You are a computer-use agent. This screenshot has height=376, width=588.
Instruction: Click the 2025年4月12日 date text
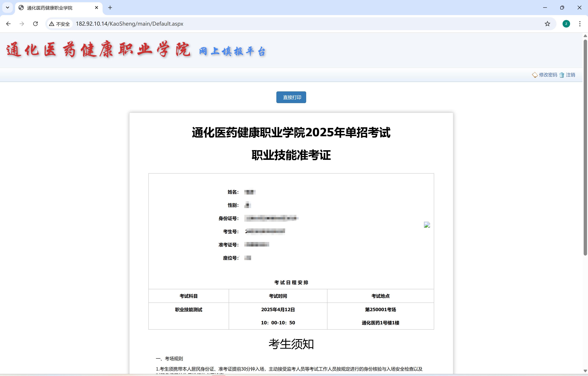coord(278,310)
